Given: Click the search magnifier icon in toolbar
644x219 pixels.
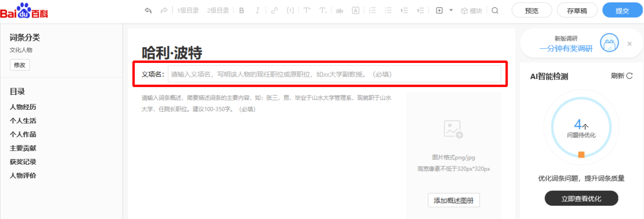Looking at the screenshot, I should pyautogui.click(x=495, y=11).
